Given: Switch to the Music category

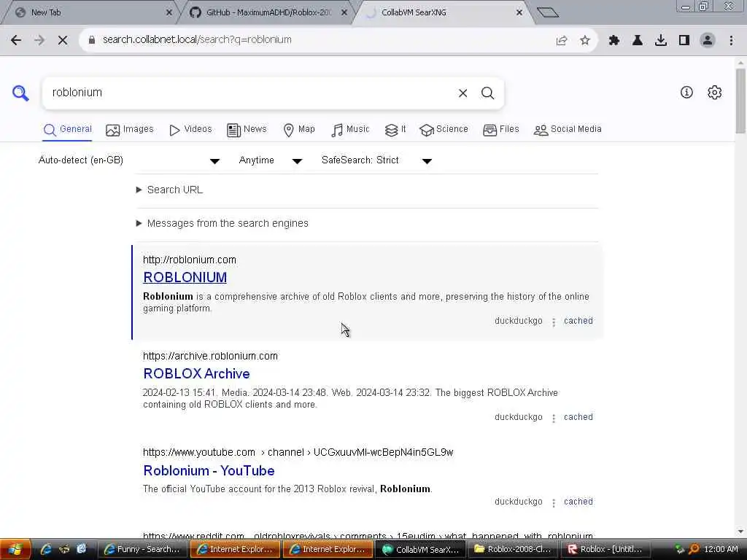Looking at the screenshot, I should click(x=350, y=130).
